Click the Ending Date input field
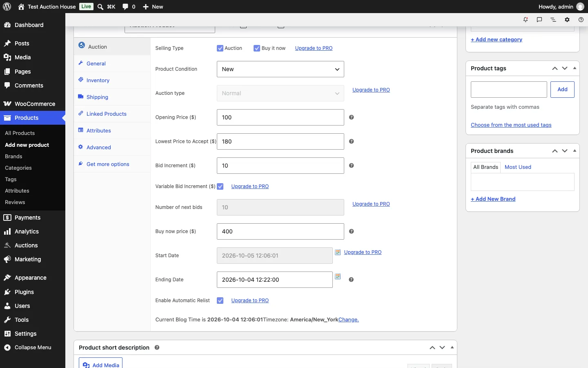The width and height of the screenshot is (588, 368). click(275, 280)
